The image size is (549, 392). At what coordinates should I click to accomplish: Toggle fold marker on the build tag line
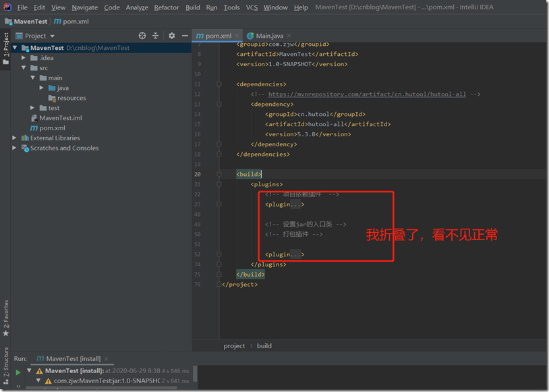(219, 174)
